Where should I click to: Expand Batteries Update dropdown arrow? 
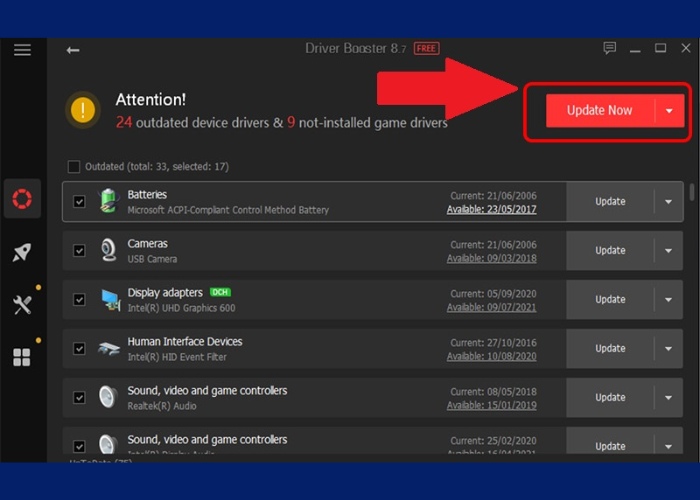pos(669,202)
